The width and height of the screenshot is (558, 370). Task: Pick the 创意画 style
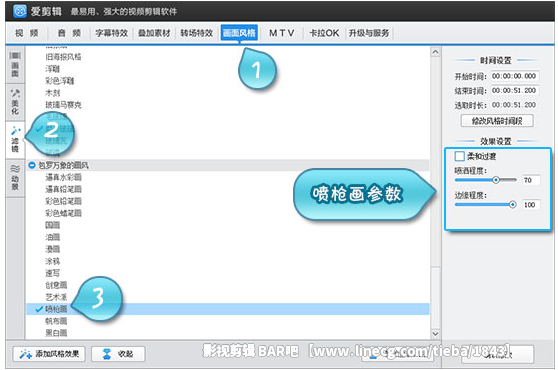click(56, 285)
